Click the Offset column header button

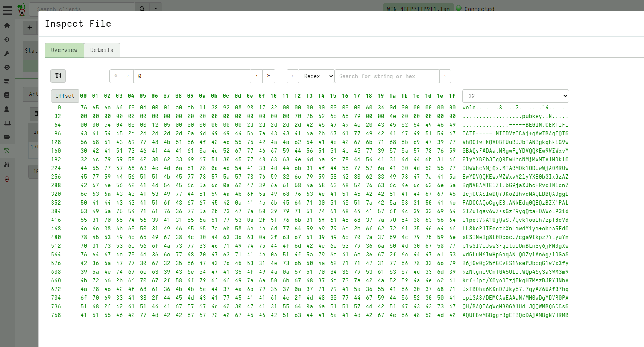coord(65,96)
